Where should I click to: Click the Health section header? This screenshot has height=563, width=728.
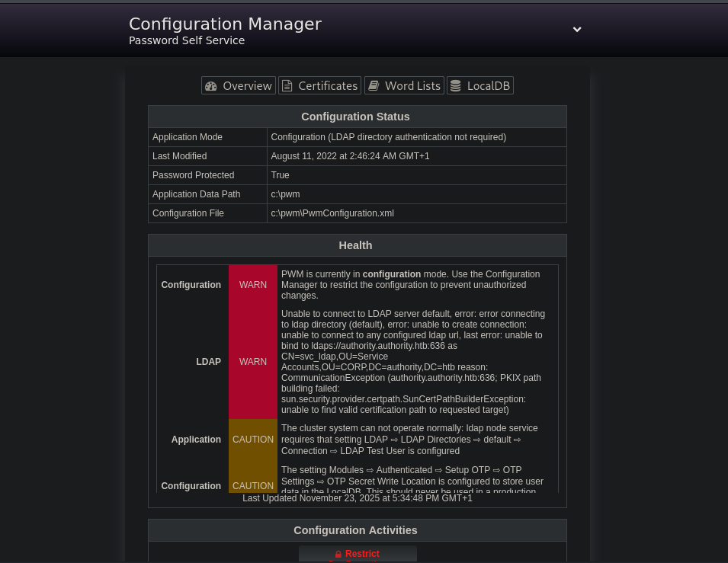[x=356, y=245]
